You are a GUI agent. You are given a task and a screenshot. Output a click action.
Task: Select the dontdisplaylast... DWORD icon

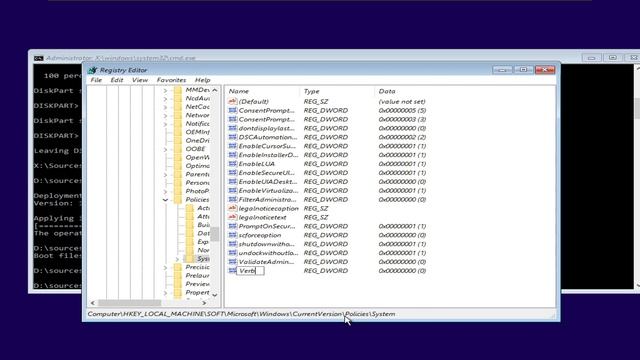[x=233, y=128]
